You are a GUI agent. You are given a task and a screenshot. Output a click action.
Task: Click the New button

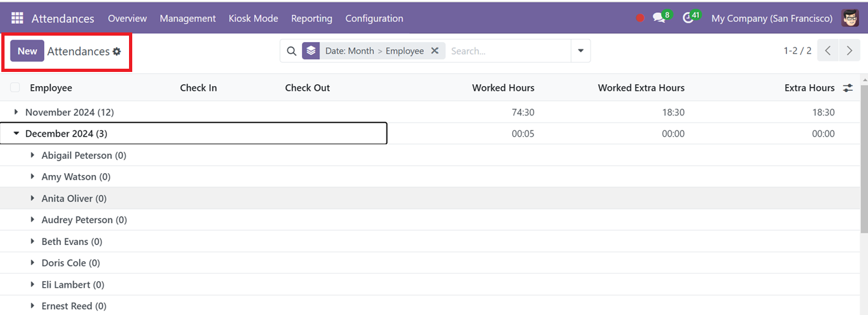pos(27,51)
